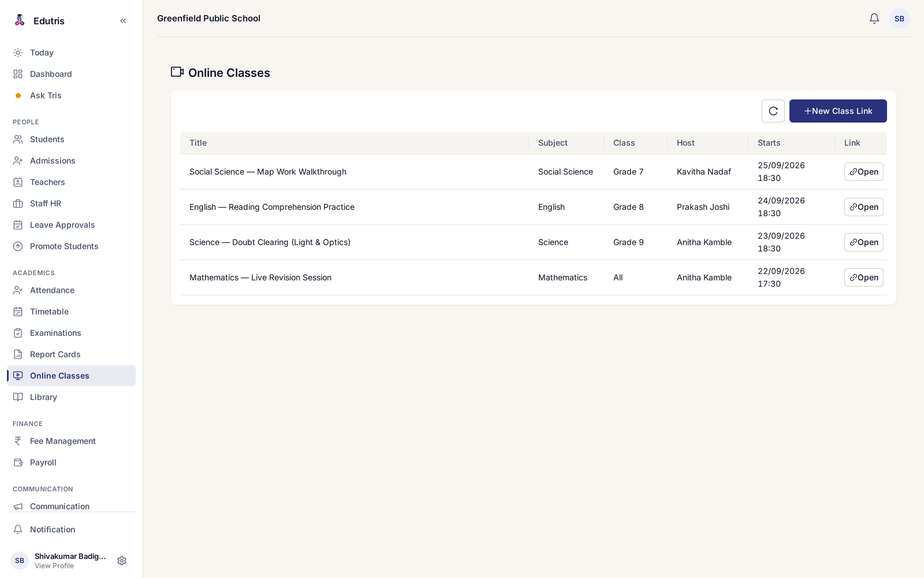Image resolution: width=924 pixels, height=578 pixels.
Task: Go to Teachers in the sidebar
Action: 71,182
